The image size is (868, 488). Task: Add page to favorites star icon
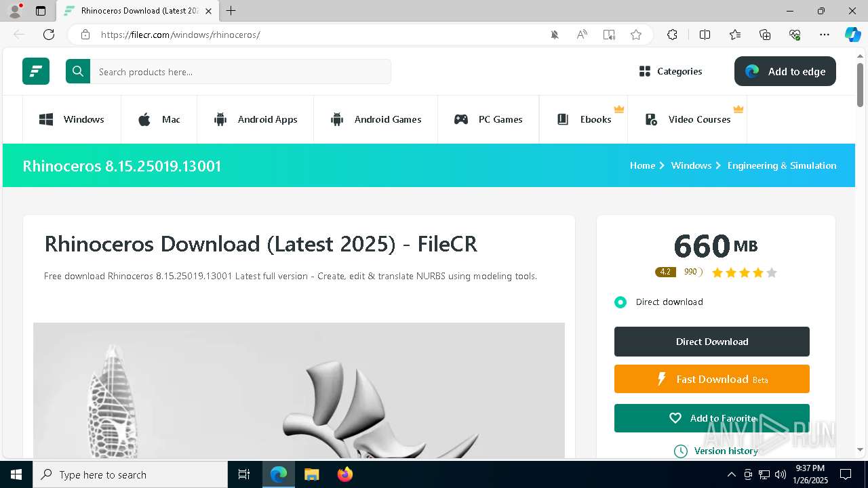pos(636,35)
